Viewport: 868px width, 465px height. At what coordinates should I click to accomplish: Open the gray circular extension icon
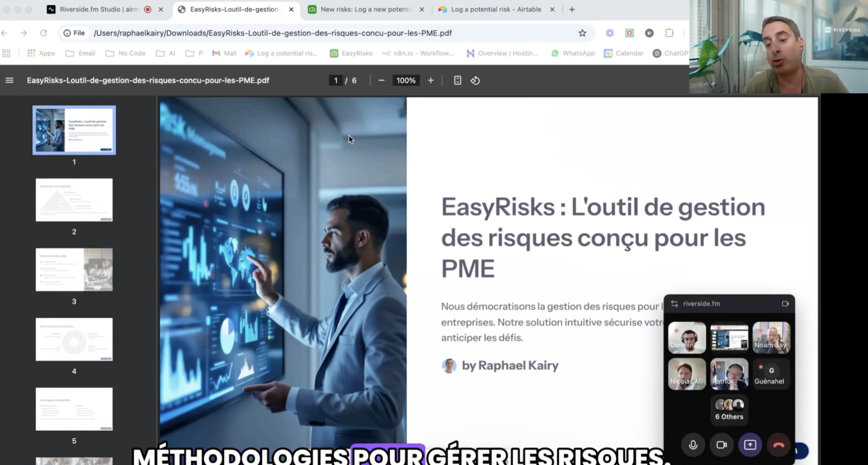[649, 33]
